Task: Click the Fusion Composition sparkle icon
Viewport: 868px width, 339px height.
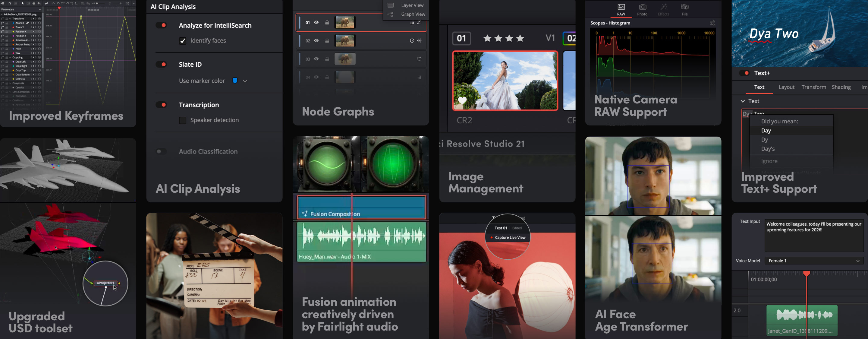Action: click(305, 214)
